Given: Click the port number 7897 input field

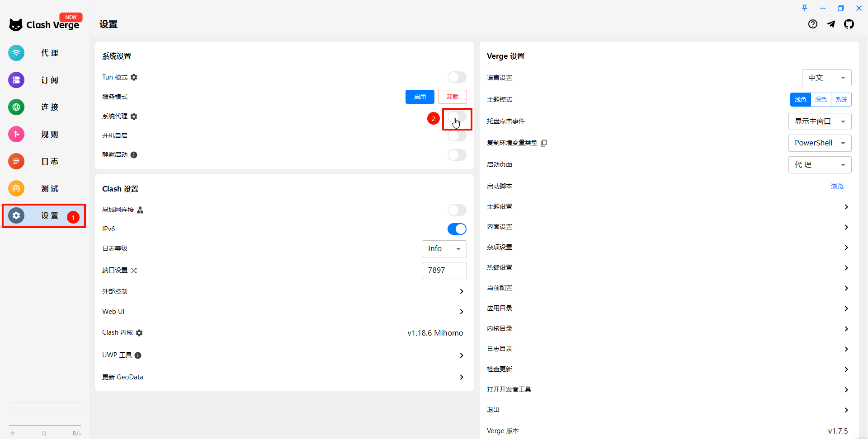Looking at the screenshot, I should [444, 271].
